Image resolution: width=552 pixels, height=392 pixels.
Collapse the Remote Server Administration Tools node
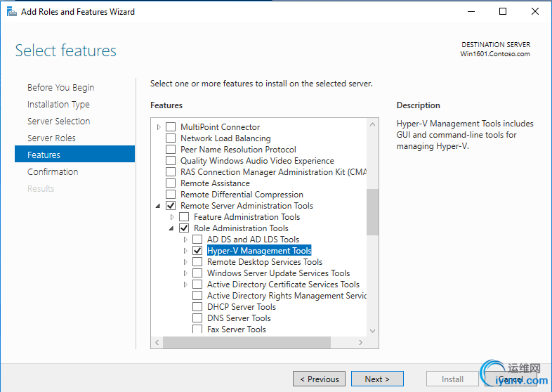click(159, 206)
